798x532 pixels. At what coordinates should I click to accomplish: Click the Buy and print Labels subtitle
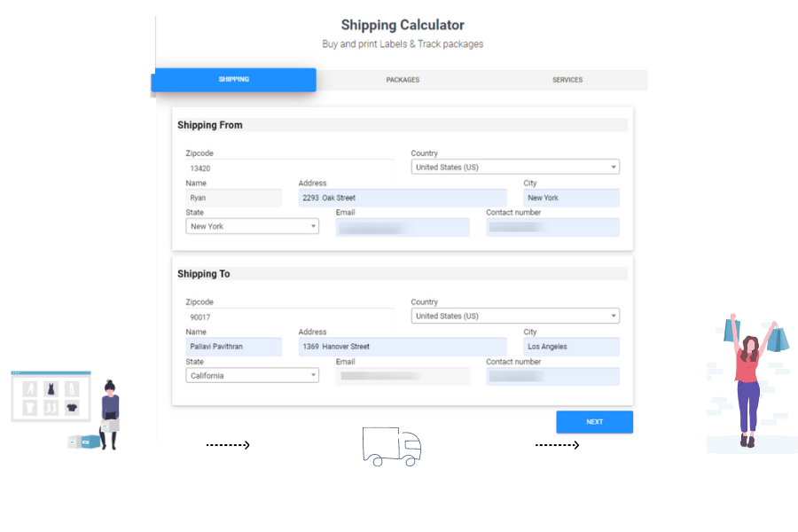point(403,43)
